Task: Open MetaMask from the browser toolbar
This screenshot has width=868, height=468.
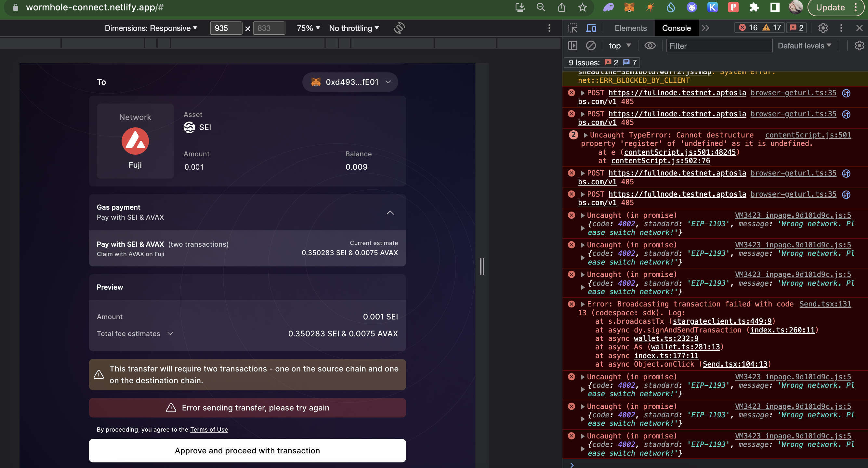Action: tap(629, 7)
